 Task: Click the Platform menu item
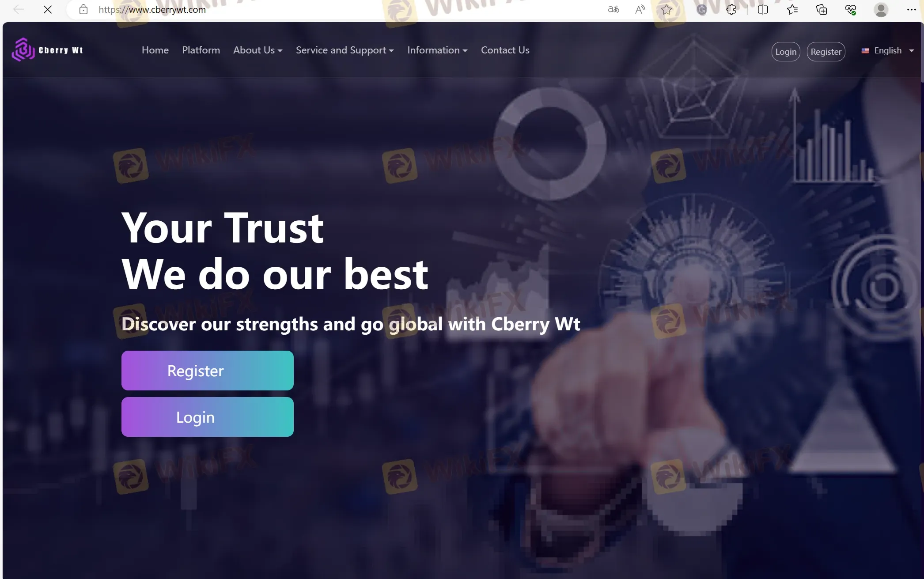pos(201,50)
